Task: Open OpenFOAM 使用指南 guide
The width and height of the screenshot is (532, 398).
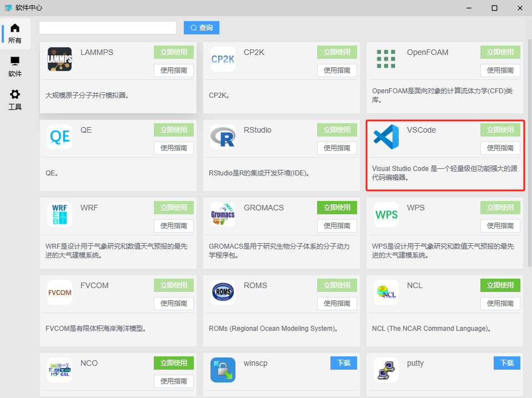Action: (500, 70)
